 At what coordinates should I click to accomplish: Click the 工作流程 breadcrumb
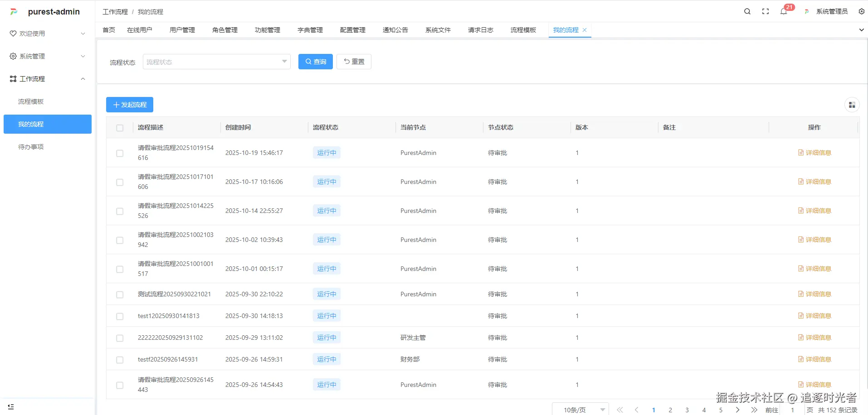point(115,12)
